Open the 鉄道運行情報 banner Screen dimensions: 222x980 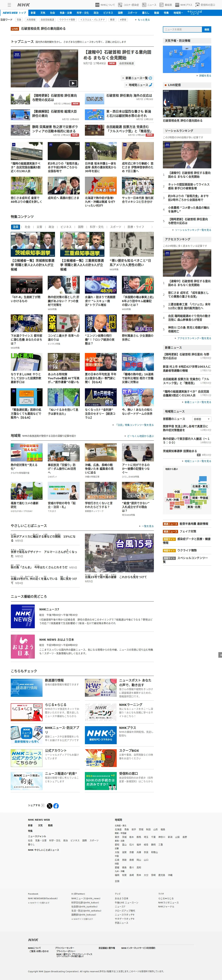tap(27, 687)
